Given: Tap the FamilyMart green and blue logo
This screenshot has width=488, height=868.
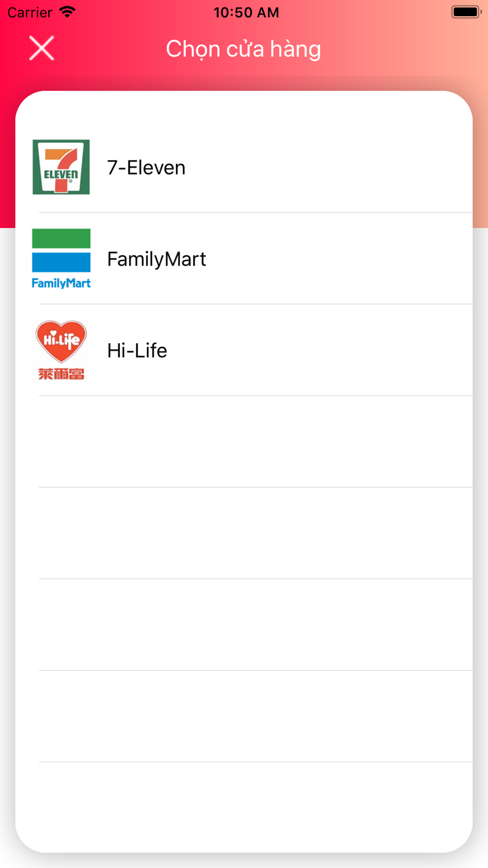Looking at the screenshot, I should click(61, 259).
